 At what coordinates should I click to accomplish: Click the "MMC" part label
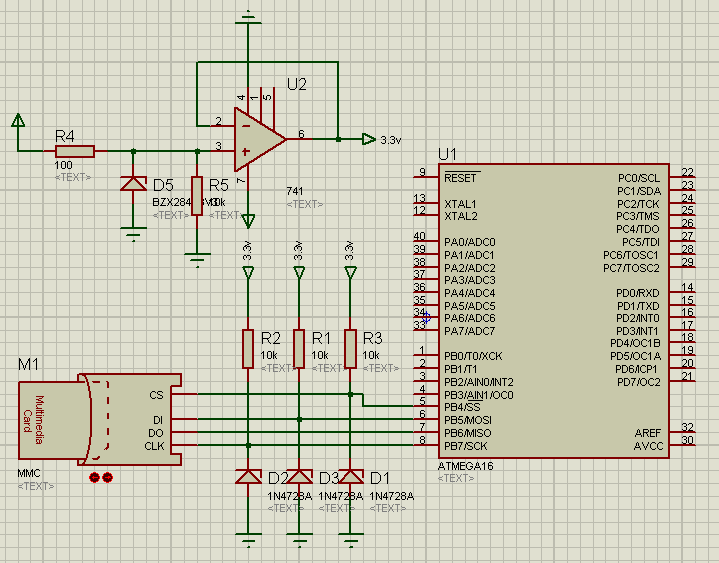(29, 473)
